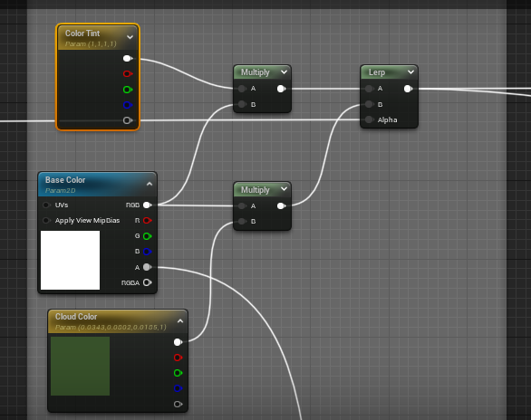Click the green output pin of Color Tint
This screenshot has height=420, width=531.
[128, 90]
